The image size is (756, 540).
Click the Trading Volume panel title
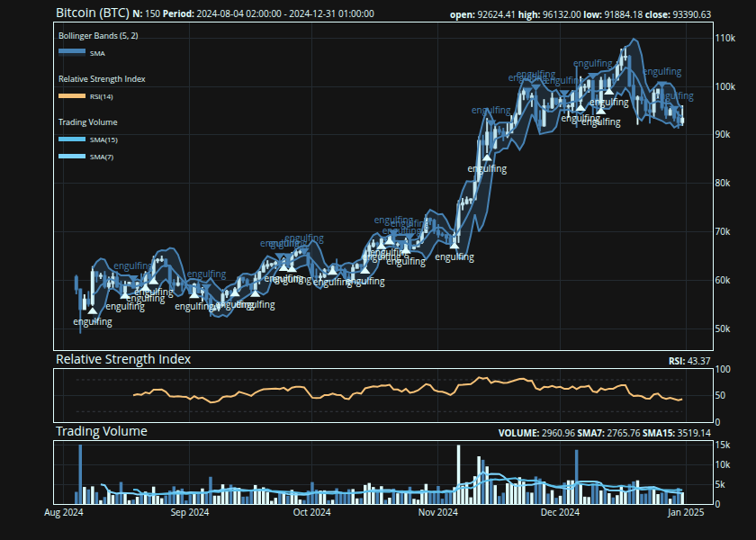click(102, 432)
